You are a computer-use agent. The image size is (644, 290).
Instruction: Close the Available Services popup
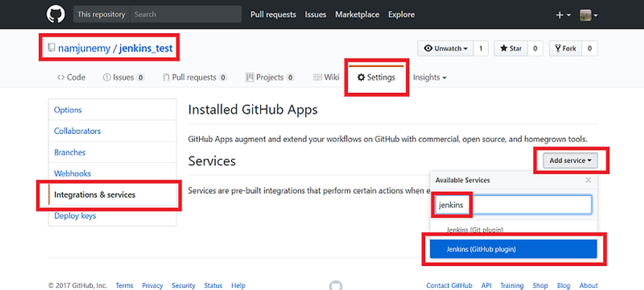point(588,180)
